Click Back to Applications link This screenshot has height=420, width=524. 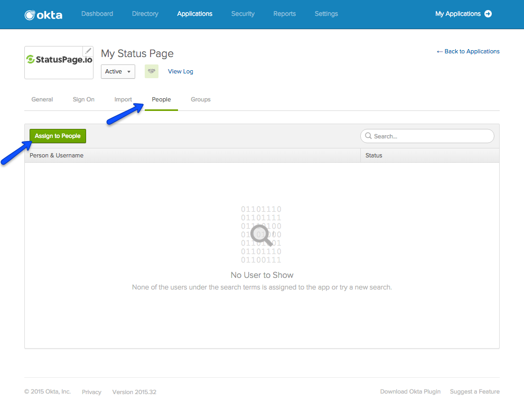468,51
